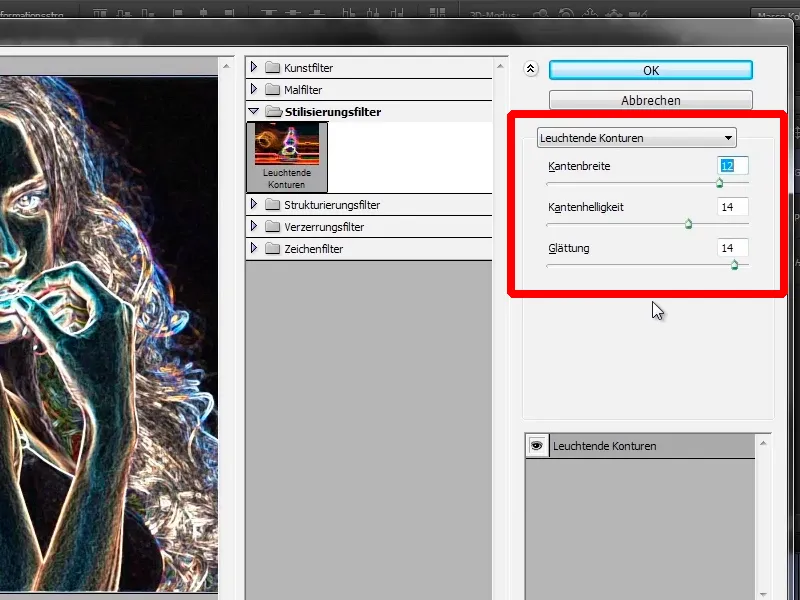Click the Verzerrungsfilter category label

[x=324, y=227]
